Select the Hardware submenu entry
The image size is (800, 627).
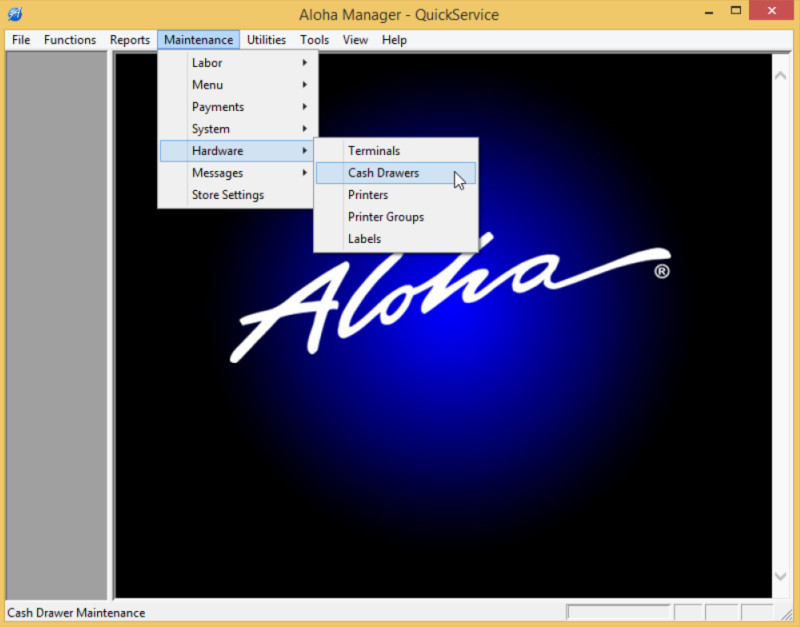[x=237, y=151]
